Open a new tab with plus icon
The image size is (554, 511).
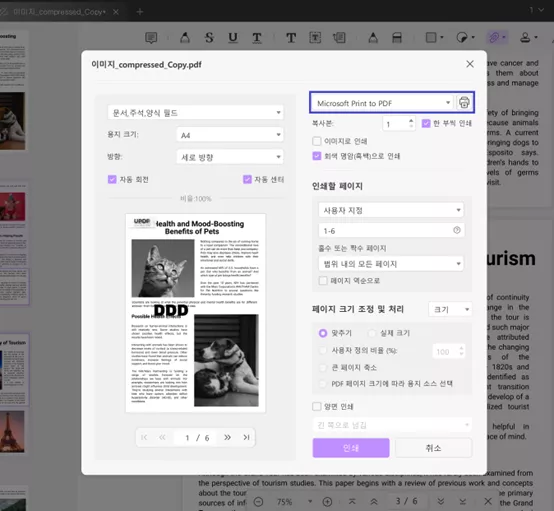[140, 12]
